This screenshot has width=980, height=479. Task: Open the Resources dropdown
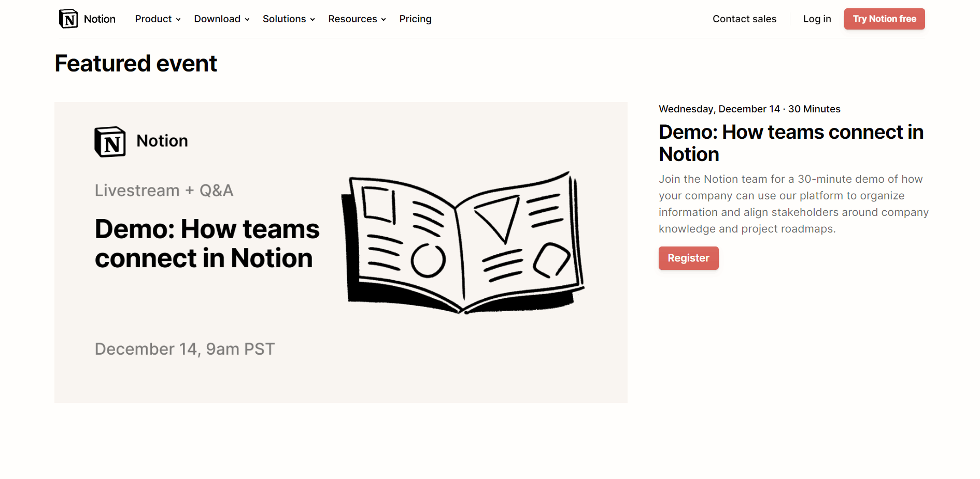(x=357, y=19)
